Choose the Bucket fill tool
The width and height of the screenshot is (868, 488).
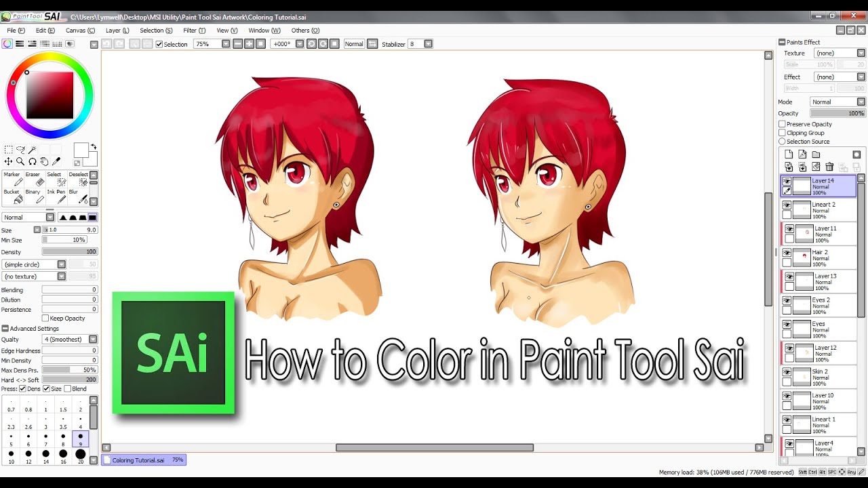14,197
